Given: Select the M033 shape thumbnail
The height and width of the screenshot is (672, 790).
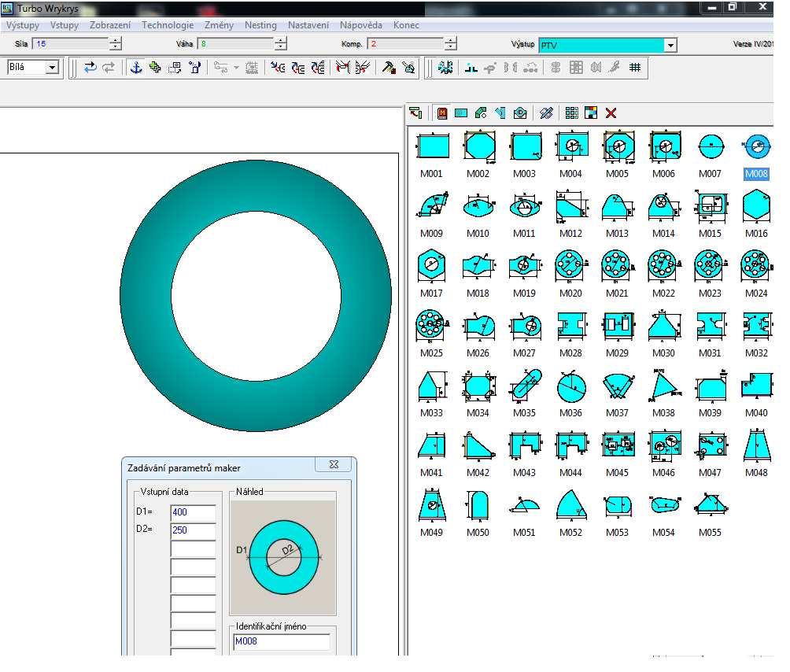Looking at the screenshot, I should click(432, 387).
